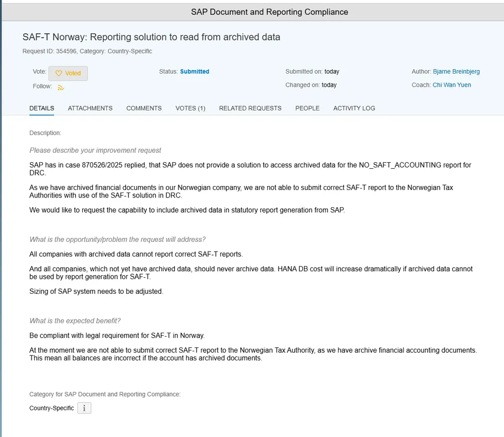This screenshot has width=504, height=437.
Task: Click the Follow RSS feed icon
Action: [x=61, y=87]
